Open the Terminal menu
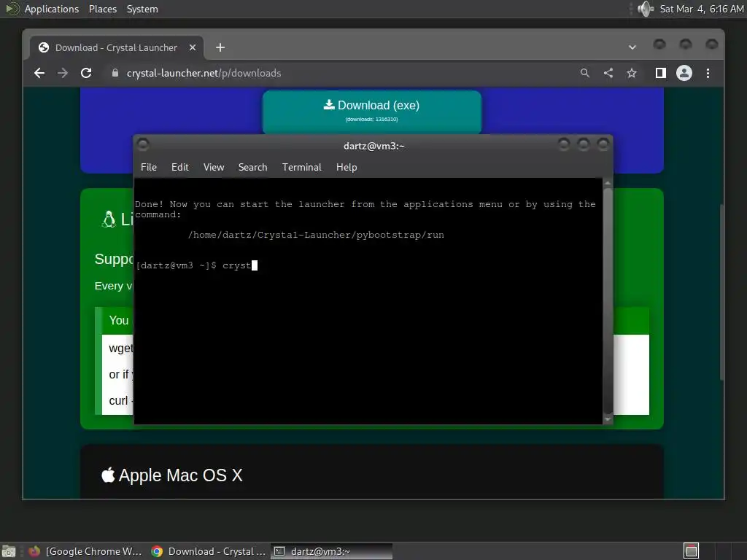The image size is (747, 560). (301, 167)
